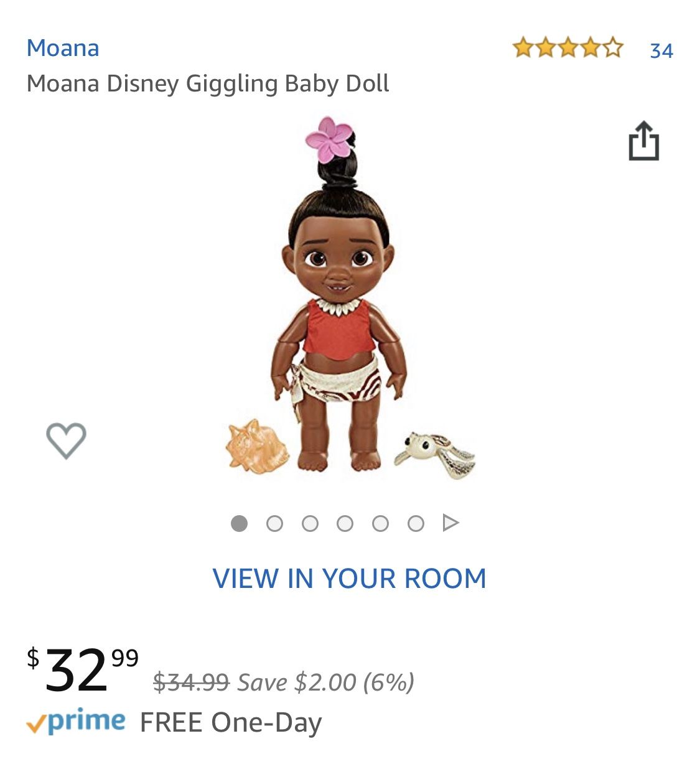Click the $32.99 price

(82, 669)
